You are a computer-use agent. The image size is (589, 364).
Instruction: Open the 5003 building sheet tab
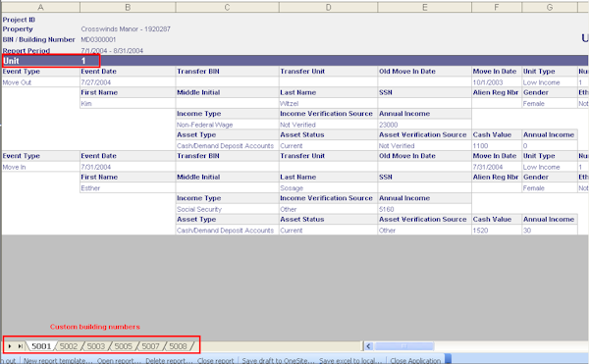tap(96, 346)
